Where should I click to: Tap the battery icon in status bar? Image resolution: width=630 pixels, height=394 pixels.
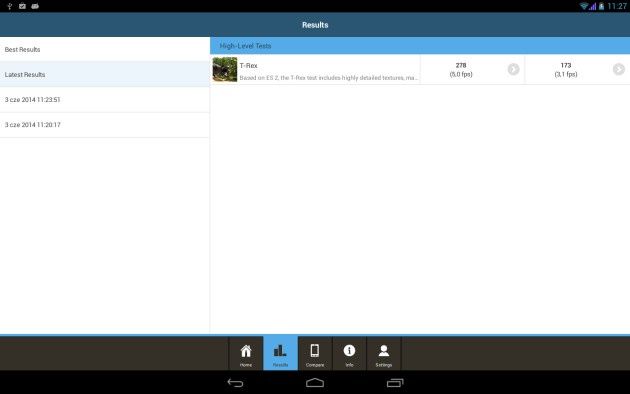point(601,6)
